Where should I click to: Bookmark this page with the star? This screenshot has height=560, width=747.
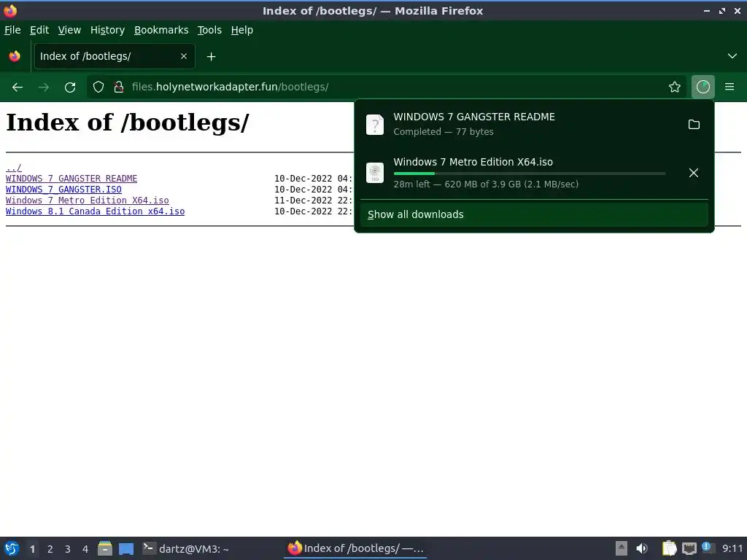[x=675, y=87]
